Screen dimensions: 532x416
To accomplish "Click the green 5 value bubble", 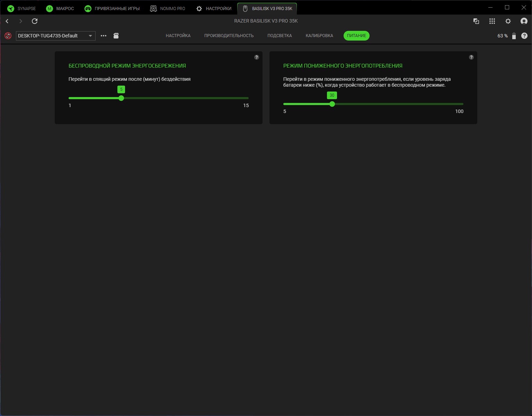I will (121, 89).
